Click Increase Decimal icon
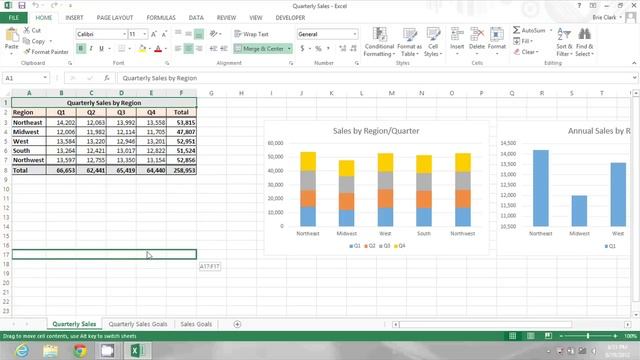The image size is (640, 360). [342, 49]
